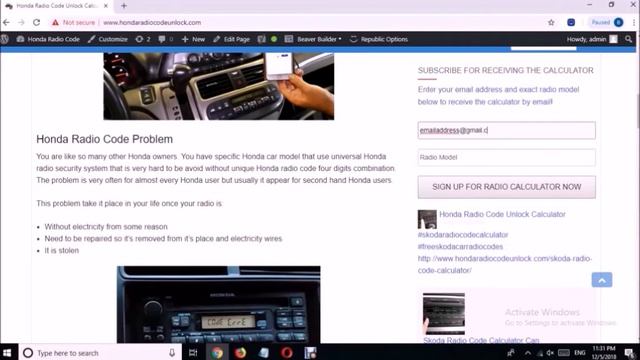Click the Honda Radio Code Problem heading
The width and height of the screenshot is (640, 360).
[104, 139]
